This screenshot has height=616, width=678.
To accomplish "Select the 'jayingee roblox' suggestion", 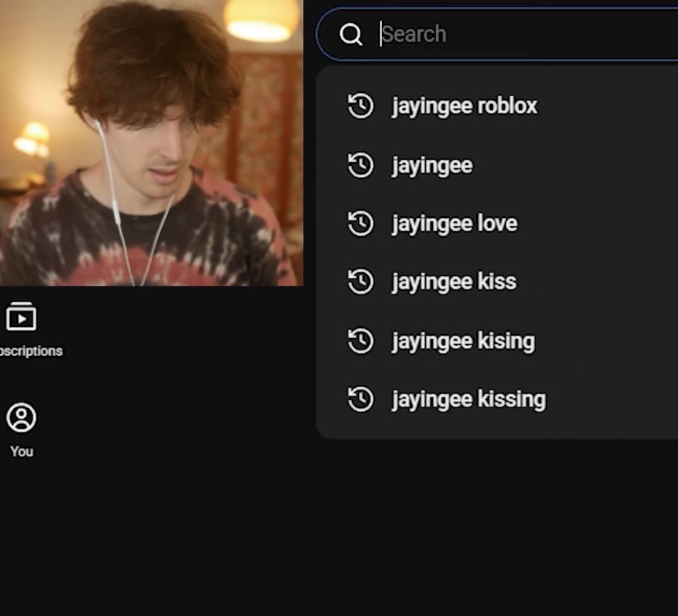I will coord(464,106).
